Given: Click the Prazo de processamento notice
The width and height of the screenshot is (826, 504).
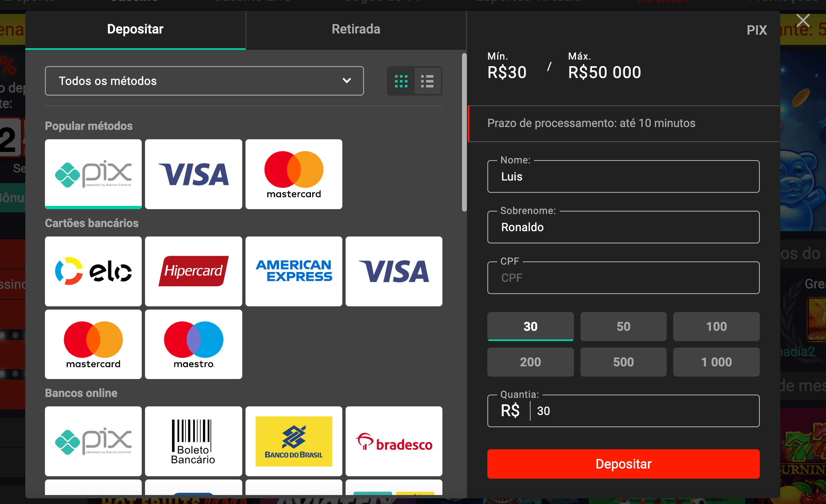Looking at the screenshot, I should (x=623, y=123).
